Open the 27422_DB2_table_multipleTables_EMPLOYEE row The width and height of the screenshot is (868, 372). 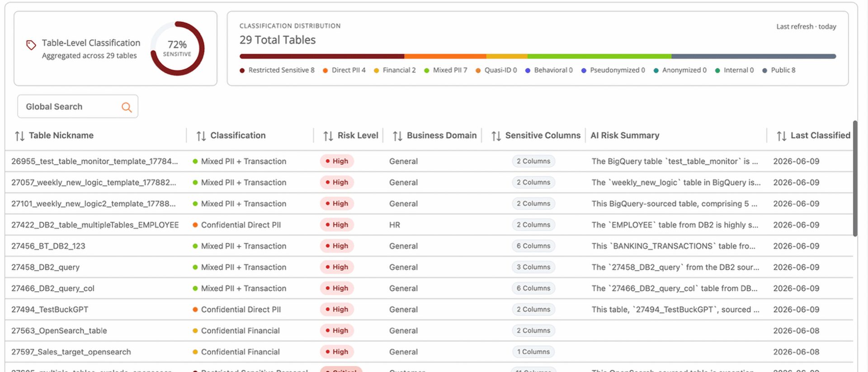pyautogui.click(x=429, y=225)
